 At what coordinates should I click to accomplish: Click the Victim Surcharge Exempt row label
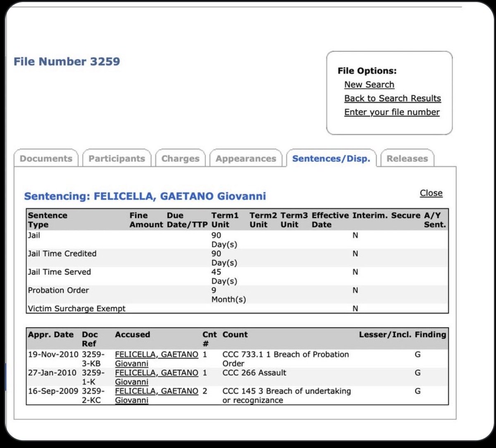tap(76, 308)
